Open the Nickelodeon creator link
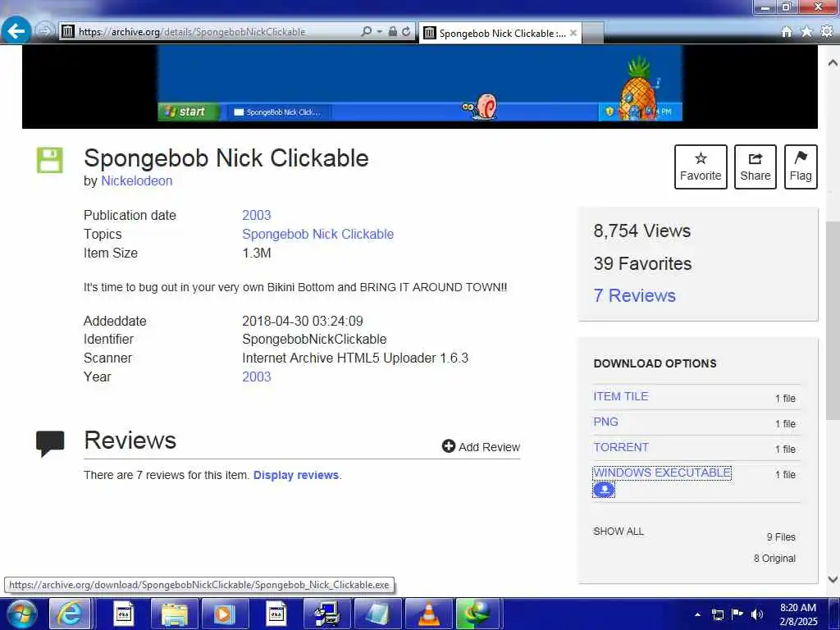840x630 pixels. [137, 181]
